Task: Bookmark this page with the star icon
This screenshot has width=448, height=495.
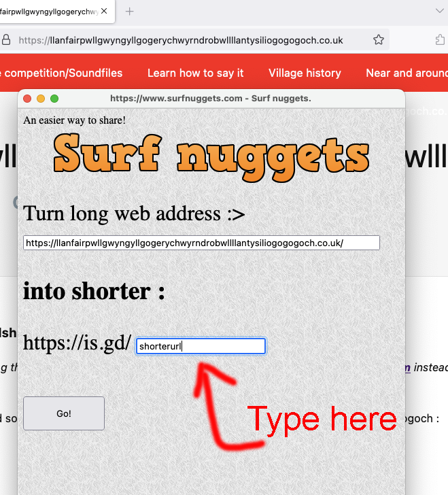Action: pos(379,40)
